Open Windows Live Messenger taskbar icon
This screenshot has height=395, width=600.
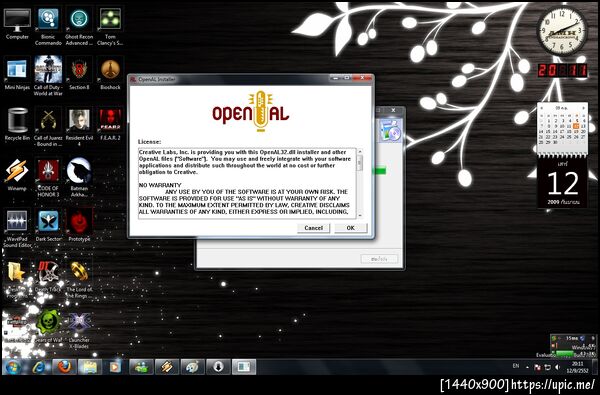coord(141,367)
